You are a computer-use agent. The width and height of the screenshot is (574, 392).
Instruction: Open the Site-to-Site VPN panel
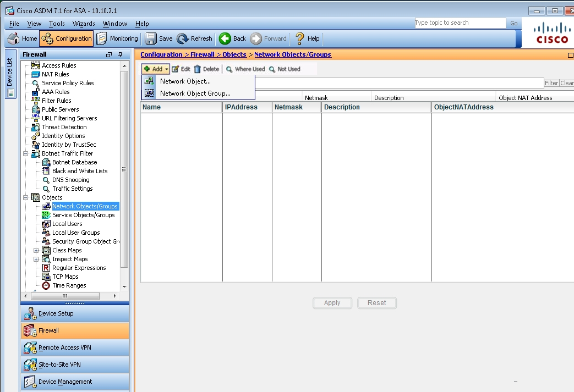(75, 365)
